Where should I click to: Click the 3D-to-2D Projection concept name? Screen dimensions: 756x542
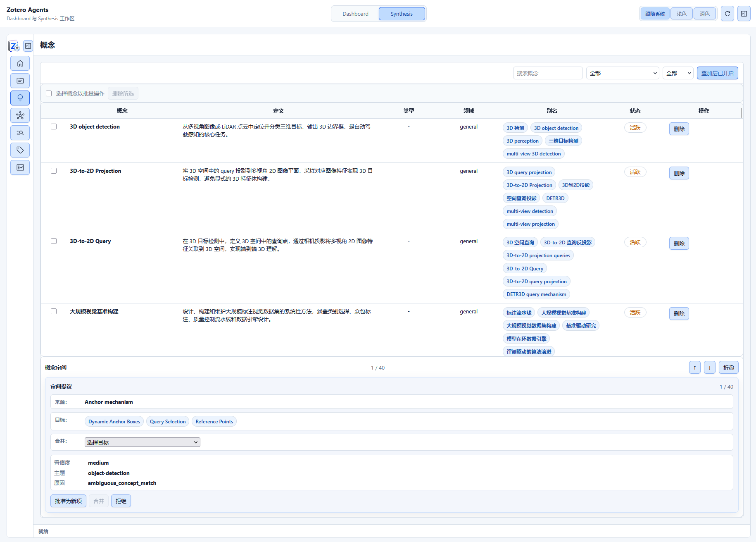(x=95, y=171)
